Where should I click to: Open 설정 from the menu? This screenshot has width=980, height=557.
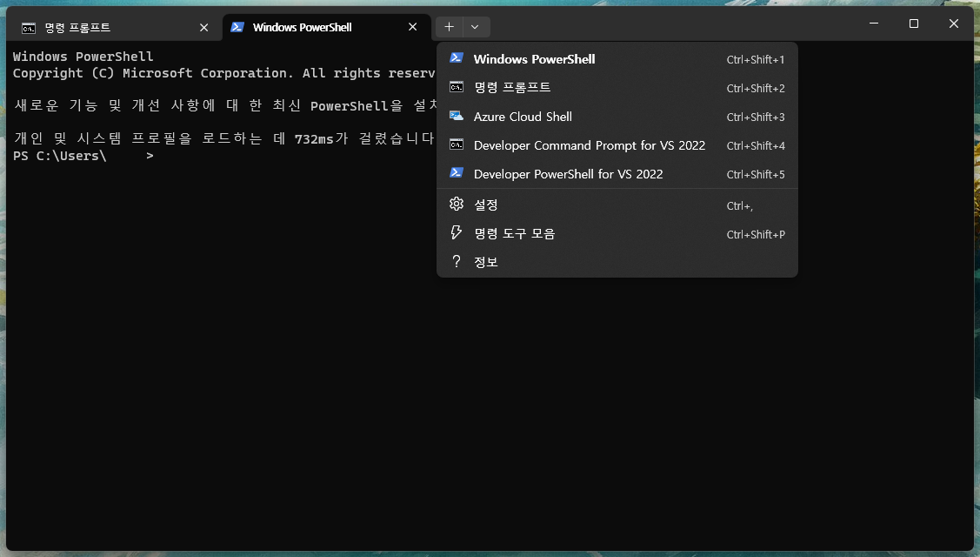617,205
